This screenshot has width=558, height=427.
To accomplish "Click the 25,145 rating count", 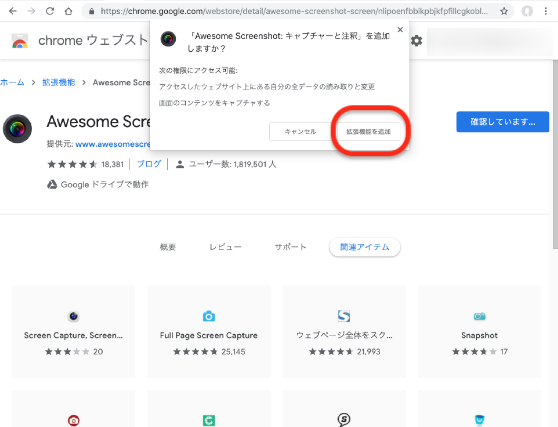I will pyautogui.click(x=233, y=352).
